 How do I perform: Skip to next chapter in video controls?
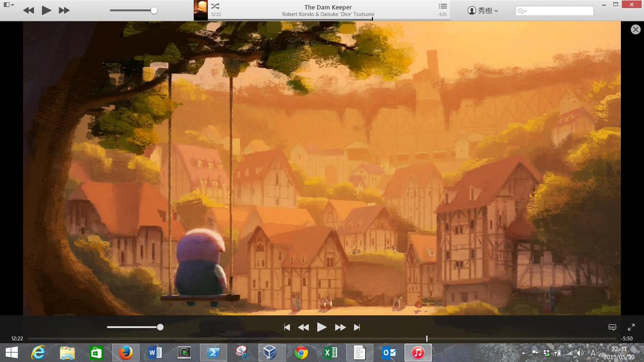pyautogui.click(x=357, y=327)
